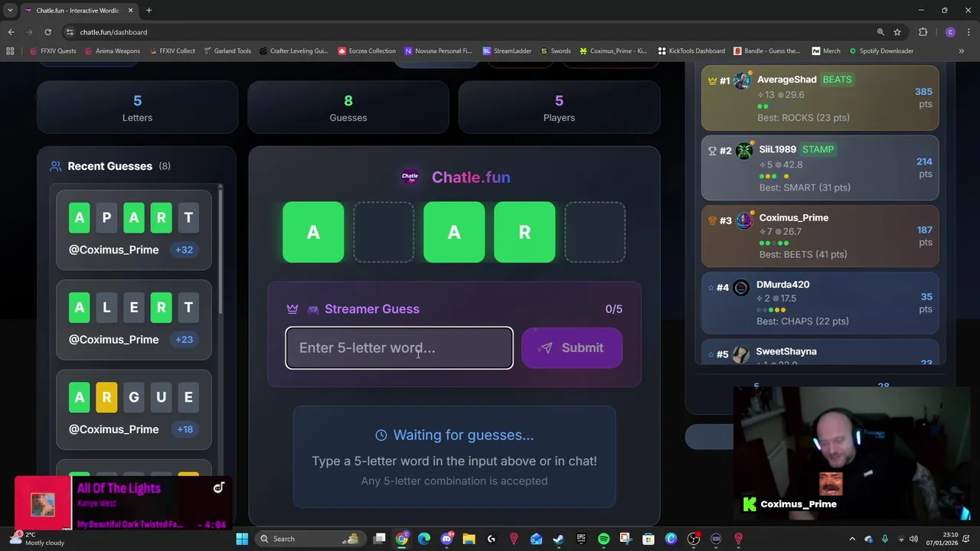Viewport: 980px width, 551px height.
Task: Click the STAMP tag on SiiL1989
Action: coord(818,149)
